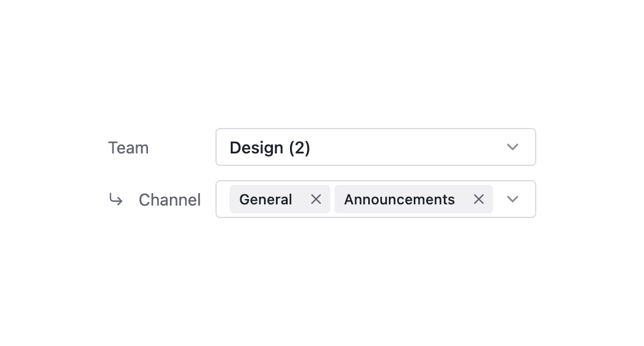Click the chevron icon in the Team field

click(513, 147)
